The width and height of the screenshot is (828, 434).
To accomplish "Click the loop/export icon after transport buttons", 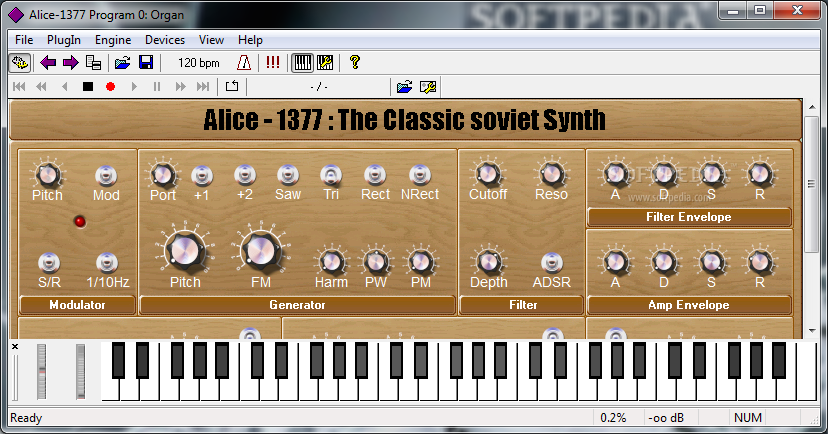I will [232, 86].
